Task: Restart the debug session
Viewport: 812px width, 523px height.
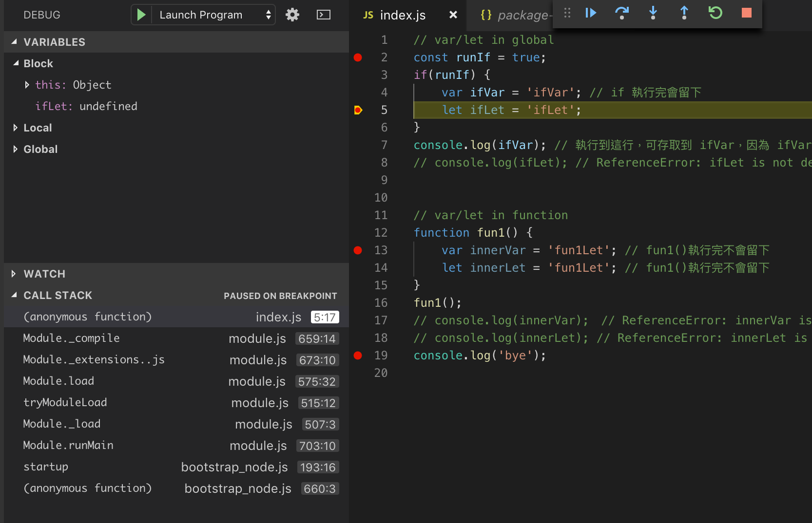Action: click(x=715, y=13)
